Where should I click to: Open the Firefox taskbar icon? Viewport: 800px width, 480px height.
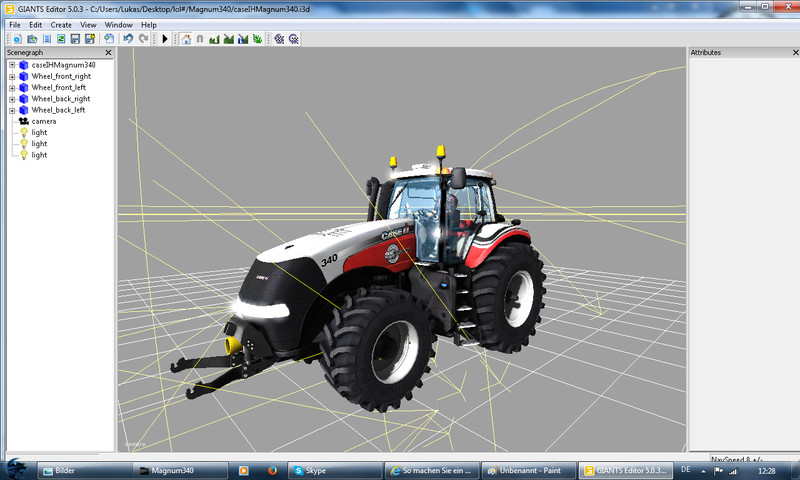point(272,471)
